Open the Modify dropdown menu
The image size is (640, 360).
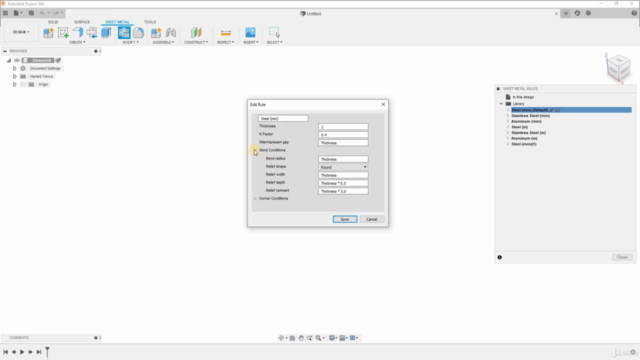point(131,42)
